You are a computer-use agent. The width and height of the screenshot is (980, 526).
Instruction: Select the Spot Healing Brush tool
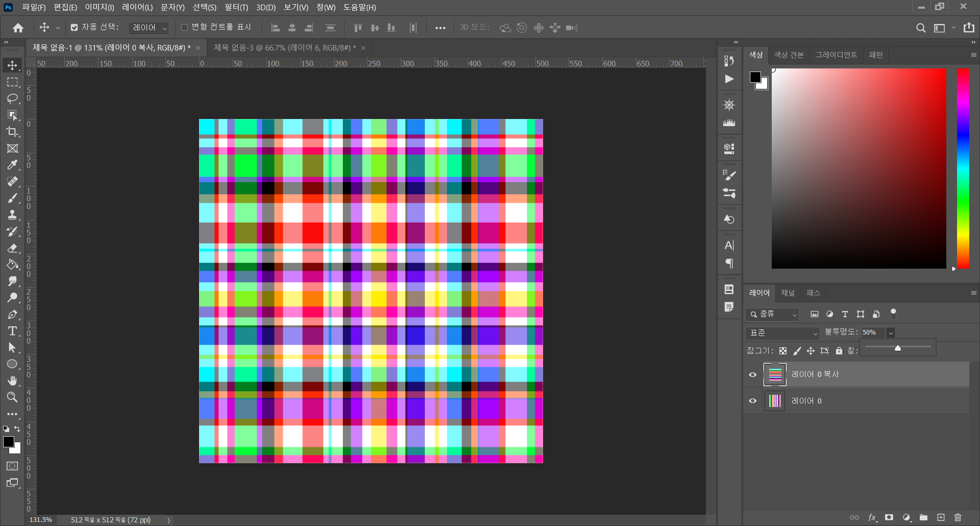click(x=12, y=182)
